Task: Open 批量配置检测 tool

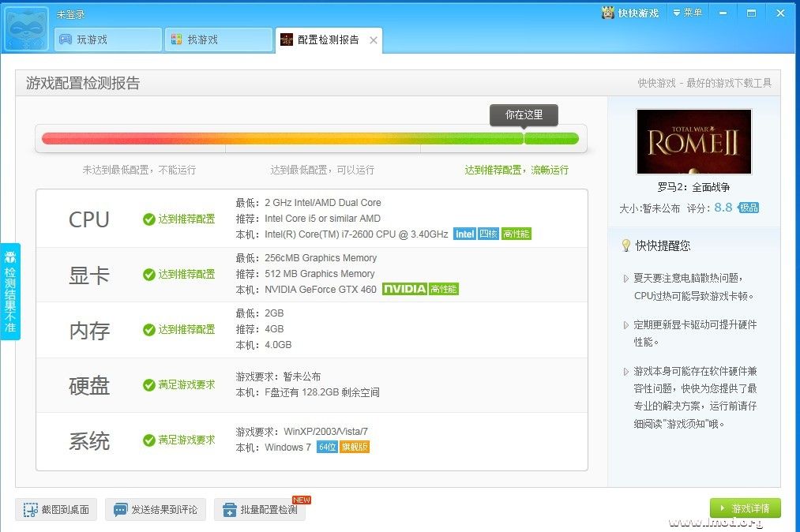Action: [x=260, y=510]
